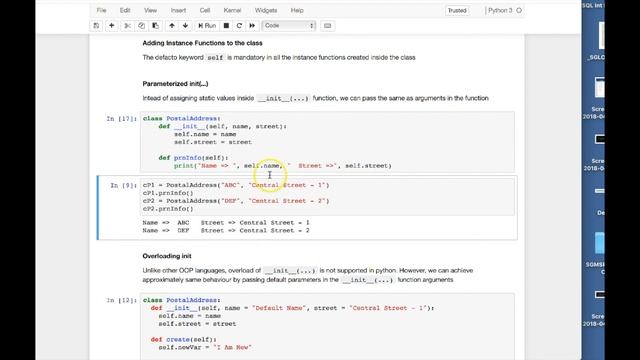
Task: Click output line Name => ABC
Action: [x=226, y=223]
